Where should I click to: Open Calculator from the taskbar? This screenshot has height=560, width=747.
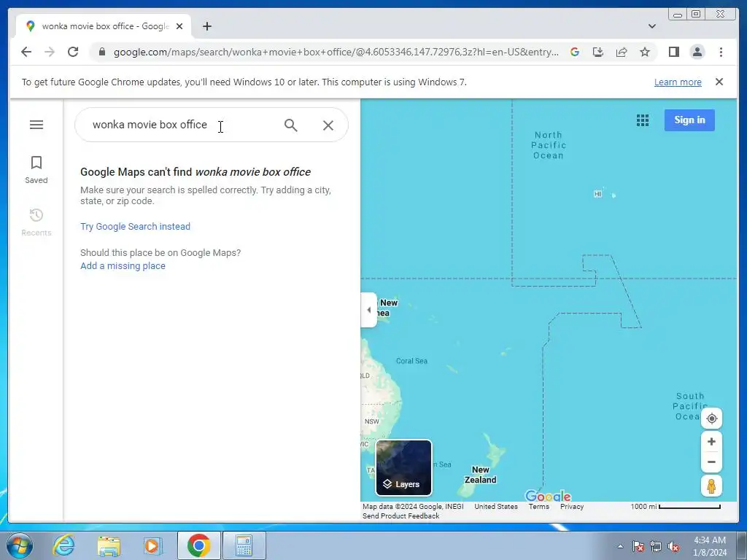tap(244, 545)
